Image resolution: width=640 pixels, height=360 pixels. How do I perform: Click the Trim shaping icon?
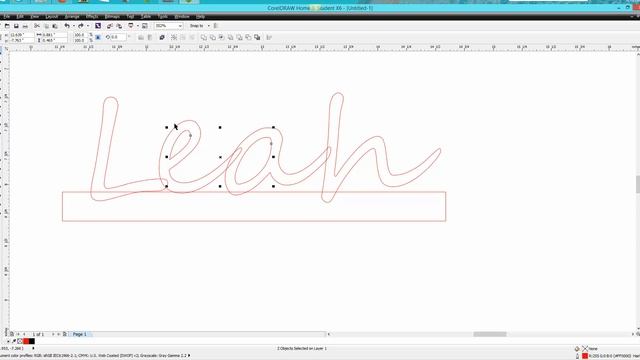coord(212,38)
